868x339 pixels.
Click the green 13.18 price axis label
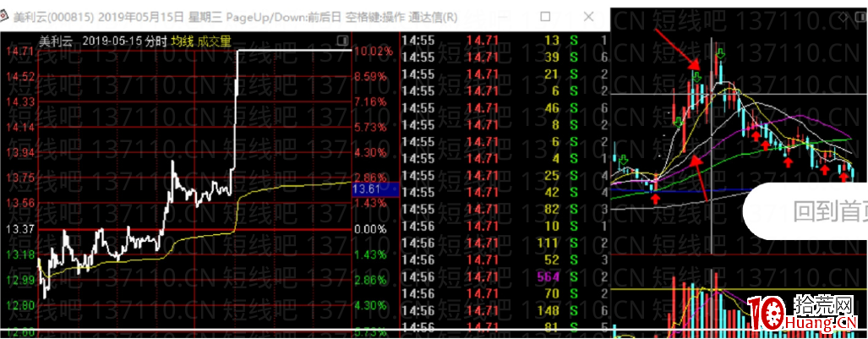[19, 254]
